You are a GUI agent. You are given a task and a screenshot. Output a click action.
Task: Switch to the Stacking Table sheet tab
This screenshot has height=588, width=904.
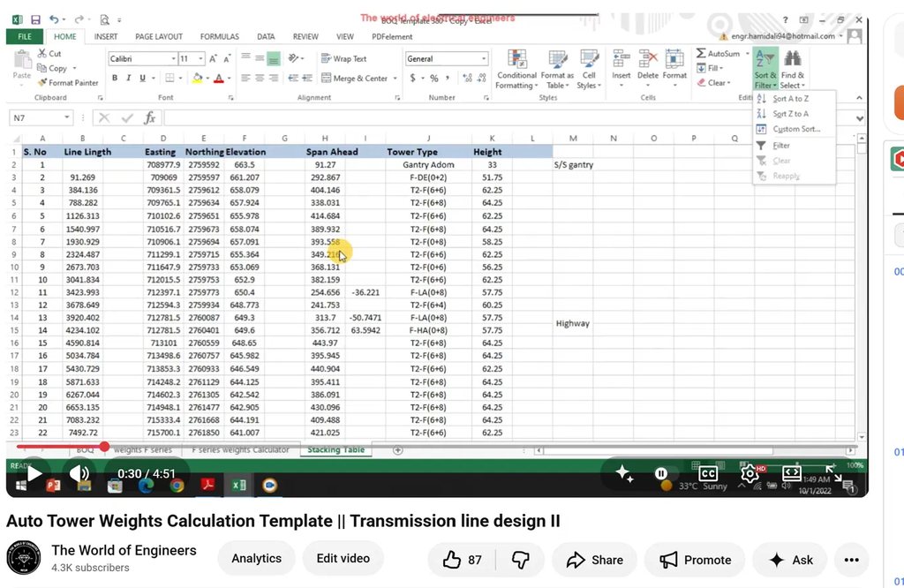336,449
